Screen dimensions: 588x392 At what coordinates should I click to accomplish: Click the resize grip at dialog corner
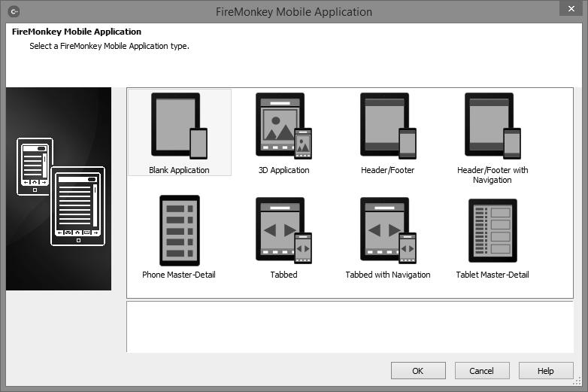point(577,381)
